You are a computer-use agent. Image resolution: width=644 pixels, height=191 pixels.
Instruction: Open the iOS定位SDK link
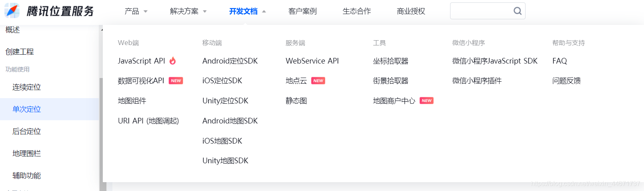tap(222, 81)
